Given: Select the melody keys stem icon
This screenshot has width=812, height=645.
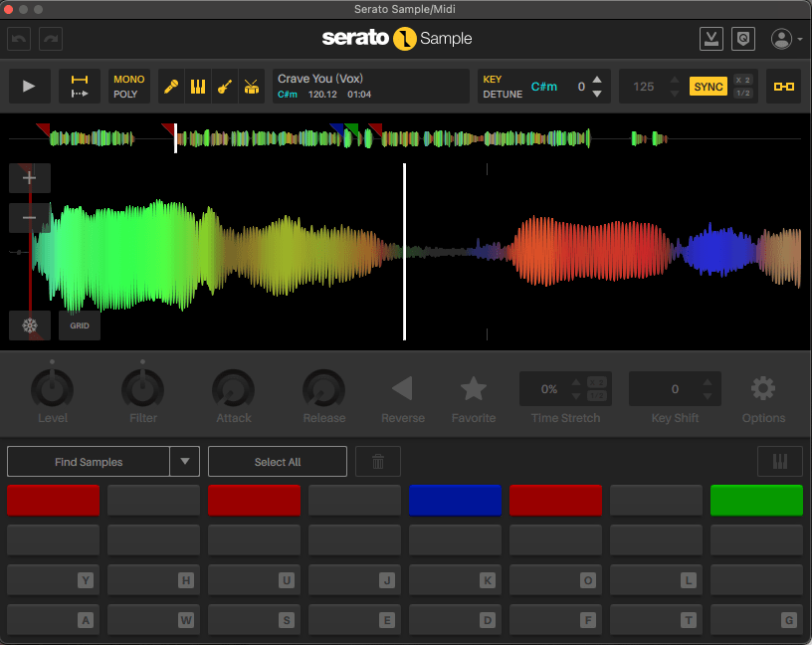Looking at the screenshot, I should 198,87.
